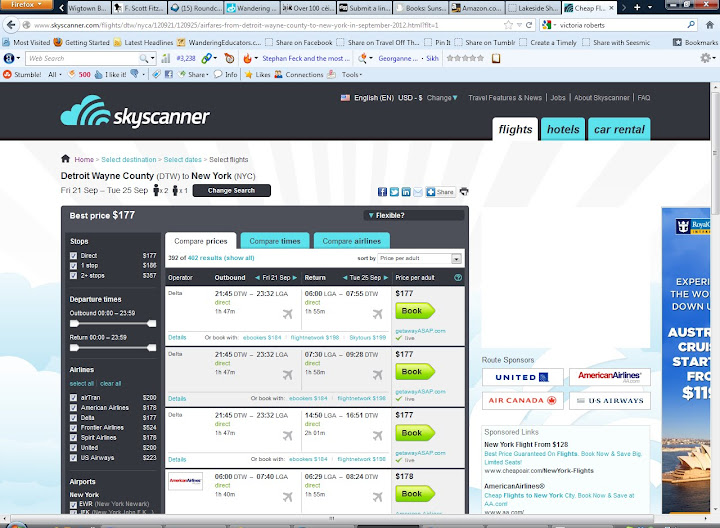
Task: Open the Firefox menu button
Action: point(26,5)
